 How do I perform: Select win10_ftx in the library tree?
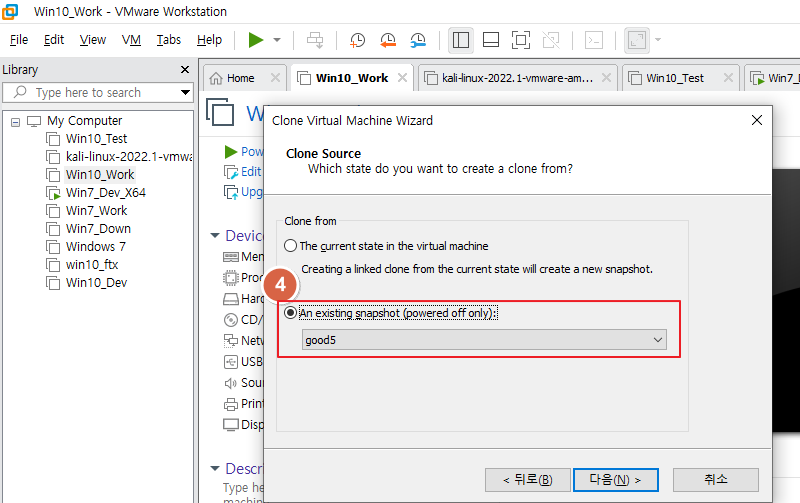point(92,265)
